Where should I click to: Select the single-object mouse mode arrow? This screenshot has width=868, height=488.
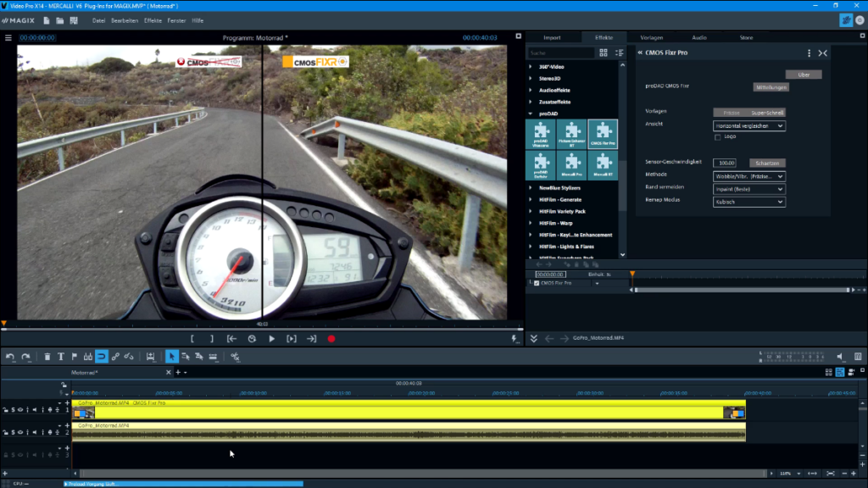click(x=171, y=357)
